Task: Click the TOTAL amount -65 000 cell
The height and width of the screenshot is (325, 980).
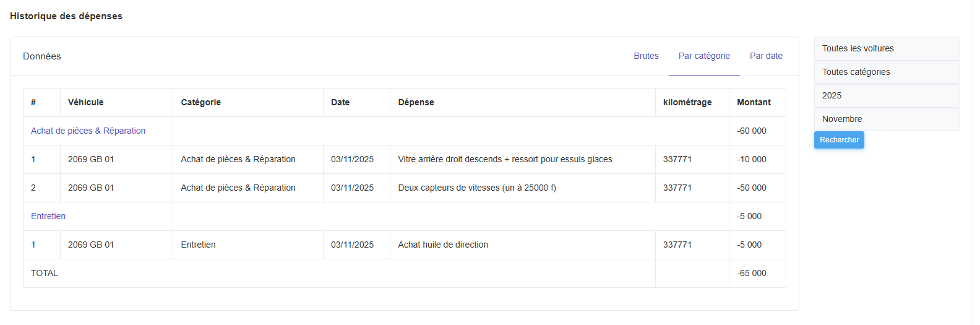Action: point(752,273)
